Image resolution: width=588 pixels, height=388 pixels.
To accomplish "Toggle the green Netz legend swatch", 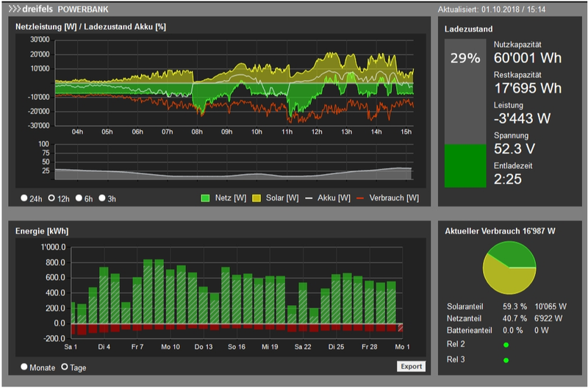I will click(206, 198).
